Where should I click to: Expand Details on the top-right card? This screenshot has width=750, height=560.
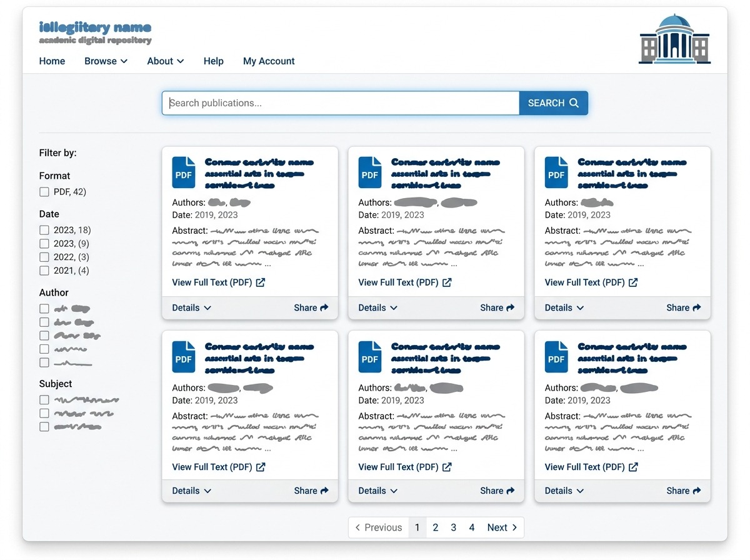(564, 307)
